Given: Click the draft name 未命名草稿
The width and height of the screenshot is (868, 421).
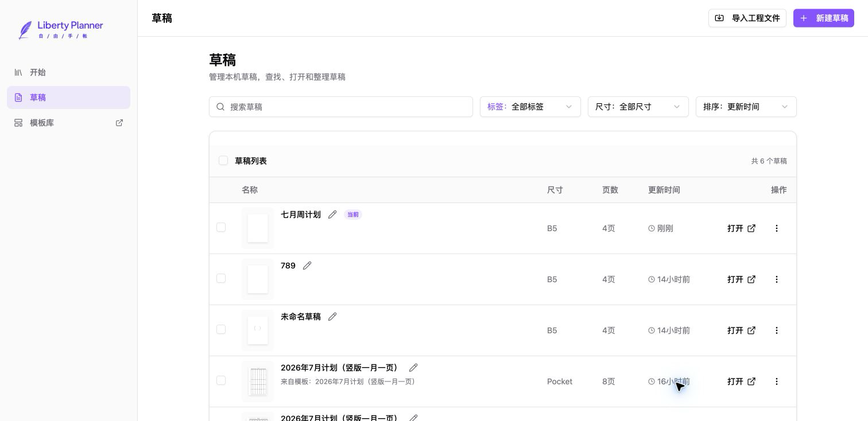Looking at the screenshot, I should 301,317.
